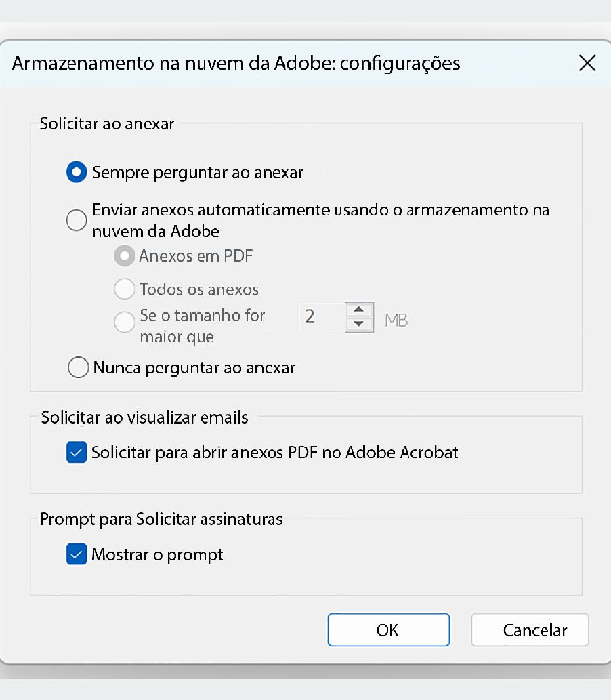This screenshot has width=611, height=700.
Task: Pick the "Todos os anexos" option
Action: [125, 289]
